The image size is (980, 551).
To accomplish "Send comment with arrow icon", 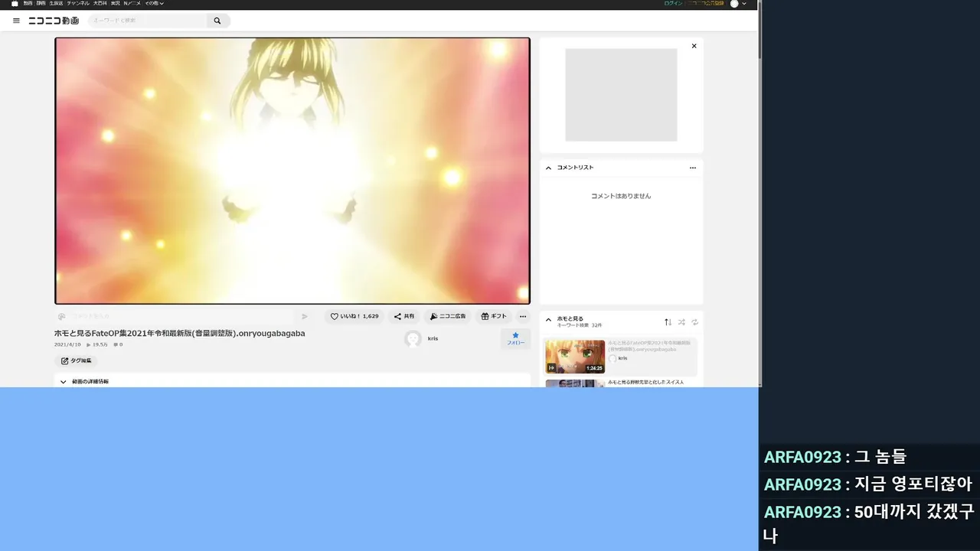I will point(305,316).
